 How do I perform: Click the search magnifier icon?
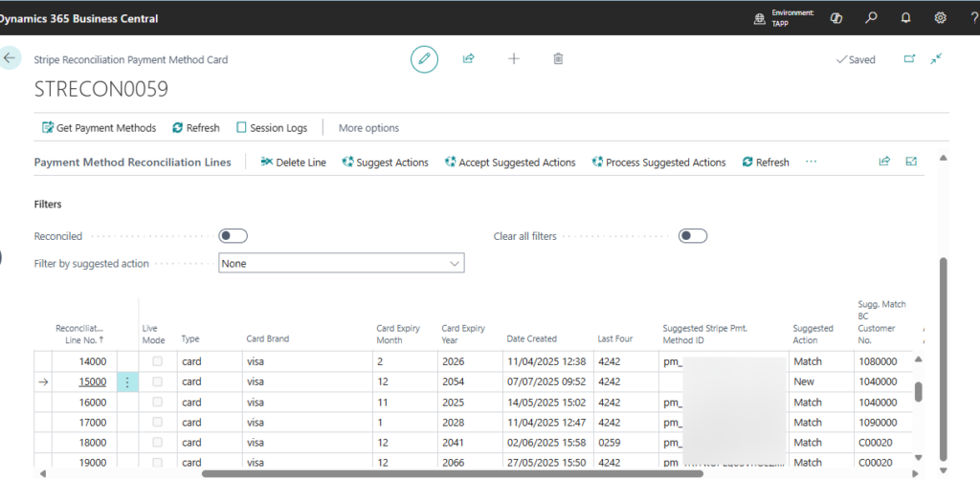[x=871, y=18]
